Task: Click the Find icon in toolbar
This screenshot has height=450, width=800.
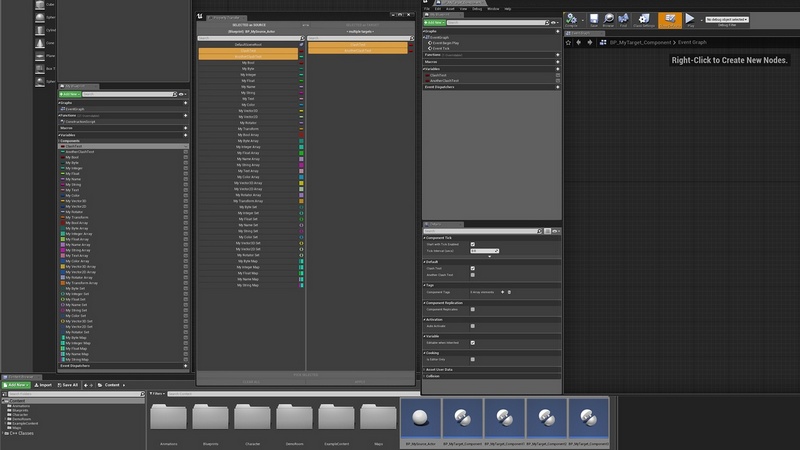Action: pyautogui.click(x=623, y=19)
